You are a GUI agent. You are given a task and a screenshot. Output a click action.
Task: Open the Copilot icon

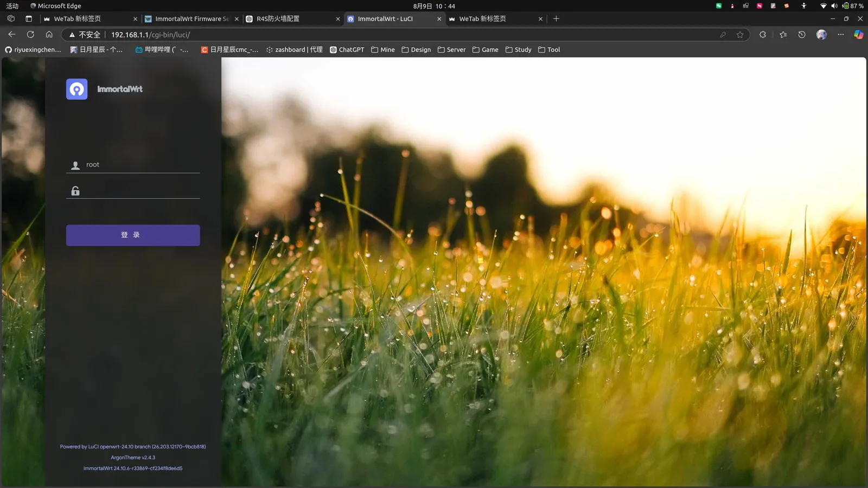pos(859,35)
